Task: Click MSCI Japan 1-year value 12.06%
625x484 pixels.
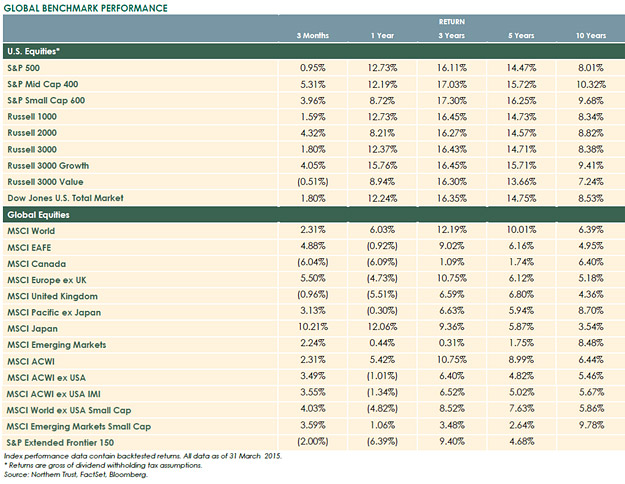Action: coord(382,327)
